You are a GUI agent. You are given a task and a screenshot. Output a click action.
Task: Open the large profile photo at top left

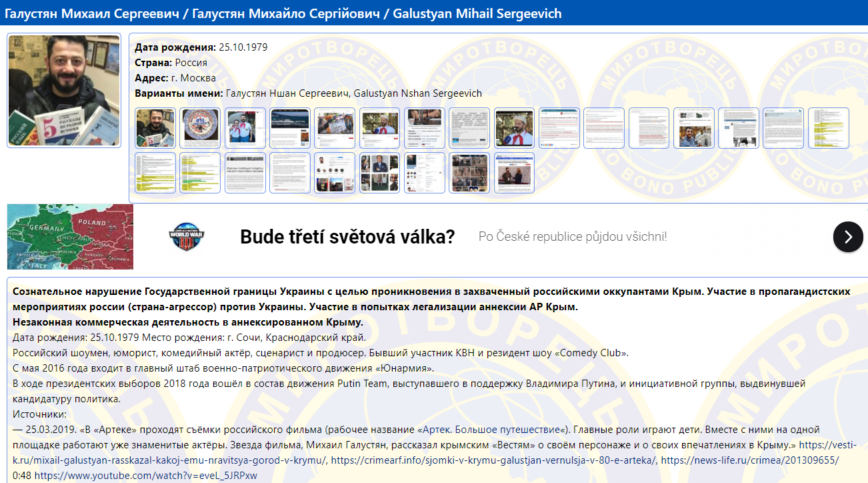64,91
